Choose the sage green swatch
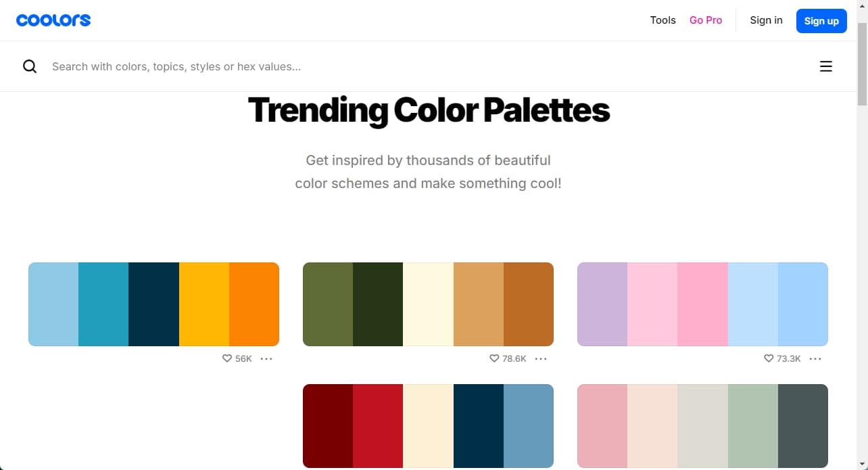Image resolution: width=868 pixels, height=470 pixels. coord(753,426)
